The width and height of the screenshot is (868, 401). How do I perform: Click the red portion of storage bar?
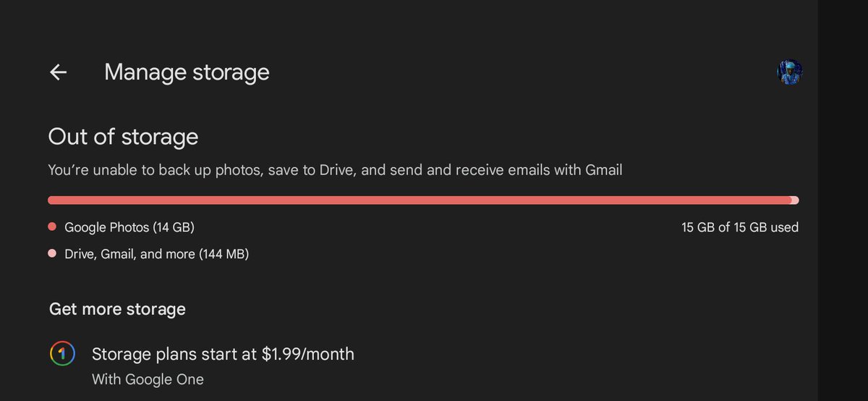[x=420, y=200]
